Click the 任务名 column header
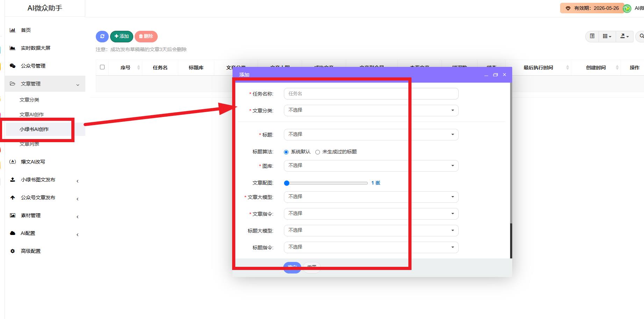The image size is (644, 319). (x=160, y=68)
